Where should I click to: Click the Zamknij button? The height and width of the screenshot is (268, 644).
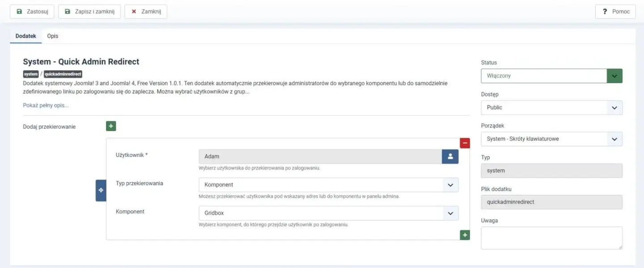(x=146, y=12)
